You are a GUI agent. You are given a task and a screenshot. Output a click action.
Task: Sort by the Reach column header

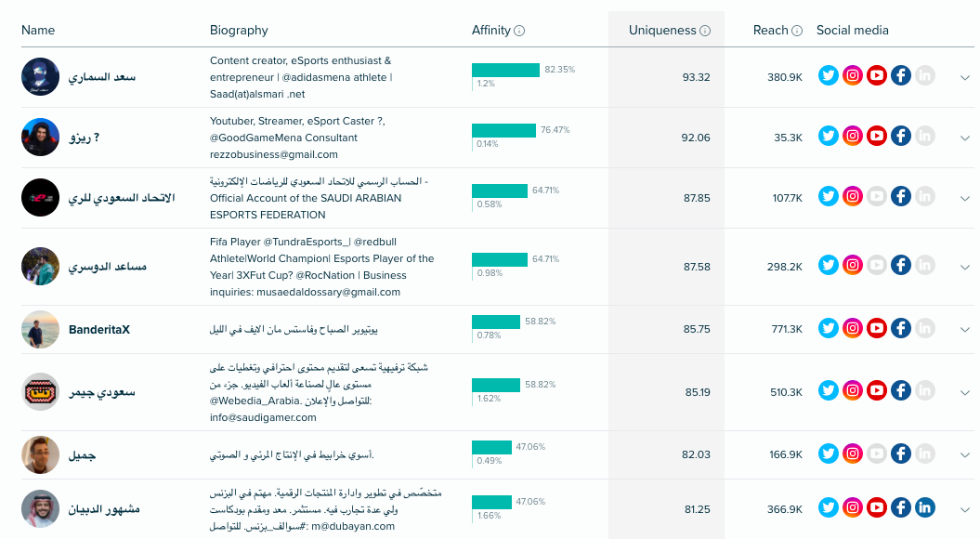771,30
